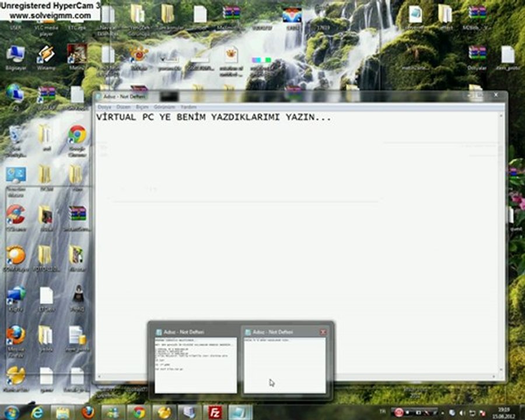Click the volume icon in system tray
Screen dimensions: 525x420
pos(463,413)
